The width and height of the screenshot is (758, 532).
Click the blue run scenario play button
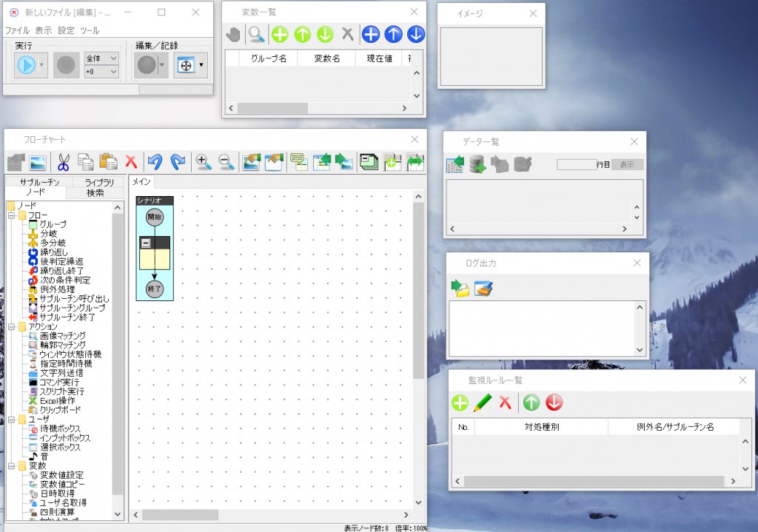[26, 65]
